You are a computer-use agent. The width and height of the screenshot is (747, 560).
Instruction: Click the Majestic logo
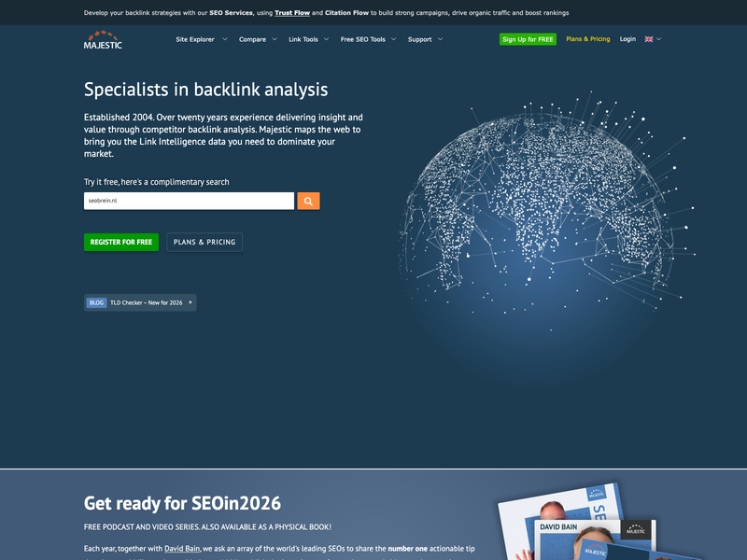[x=103, y=41]
